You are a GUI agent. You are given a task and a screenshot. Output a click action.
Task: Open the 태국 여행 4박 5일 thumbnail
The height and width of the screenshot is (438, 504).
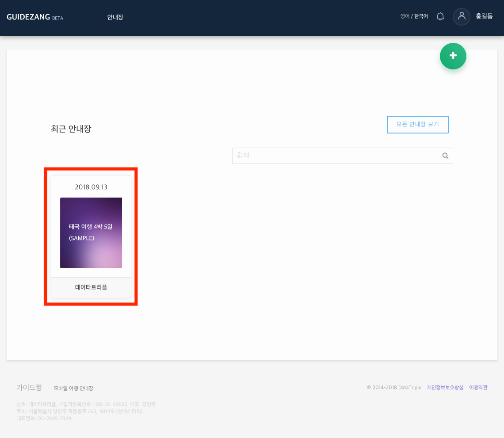tap(91, 233)
